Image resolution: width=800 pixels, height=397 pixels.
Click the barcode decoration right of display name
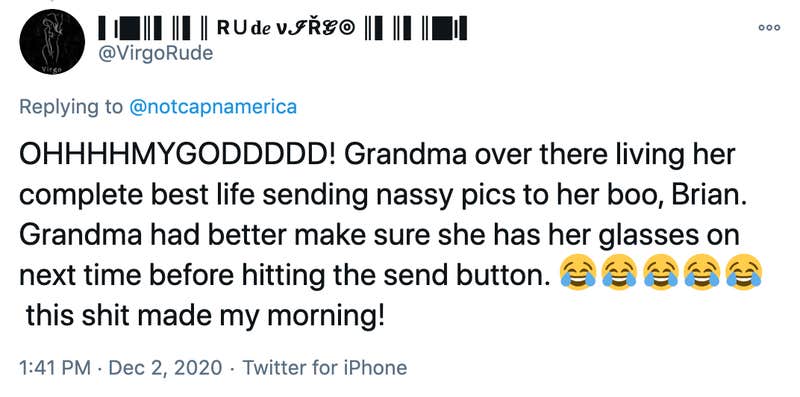[x=416, y=29]
